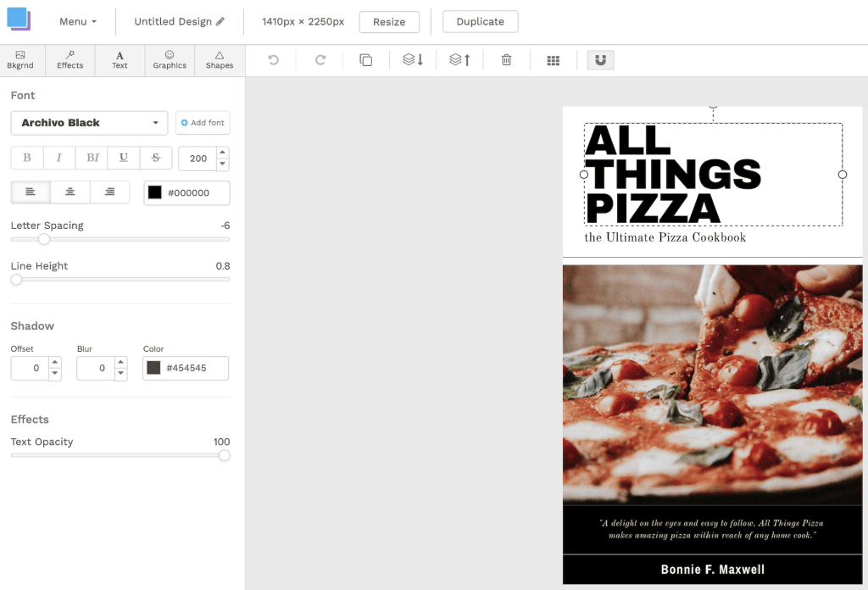Enable strikethrough text style
Image resolution: width=868 pixels, height=590 pixels.
(x=155, y=158)
